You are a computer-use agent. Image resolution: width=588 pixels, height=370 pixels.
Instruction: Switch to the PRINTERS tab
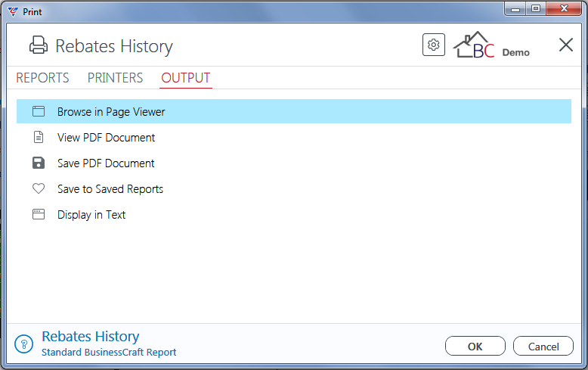click(x=115, y=78)
